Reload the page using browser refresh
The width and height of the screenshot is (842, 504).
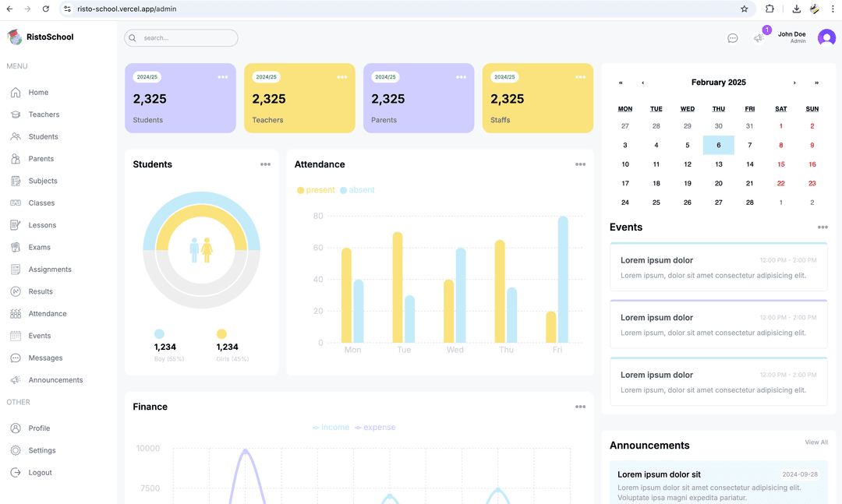[x=46, y=9]
